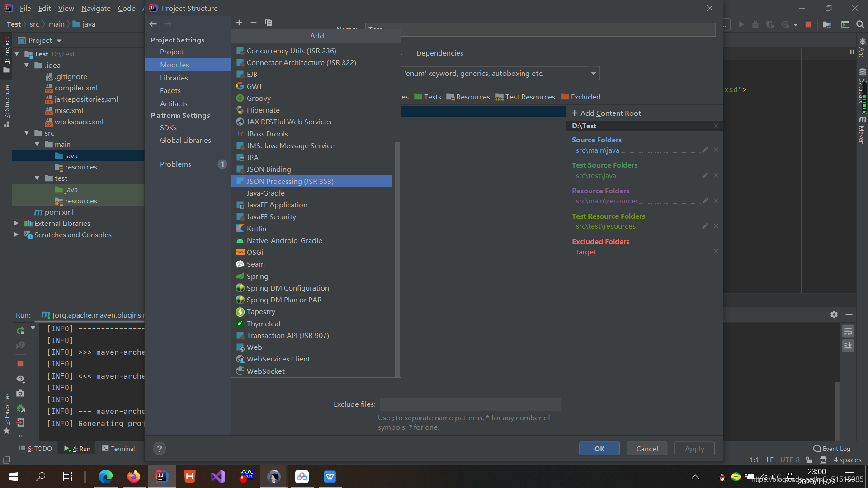Click the back arrow in Project Structure

(153, 24)
